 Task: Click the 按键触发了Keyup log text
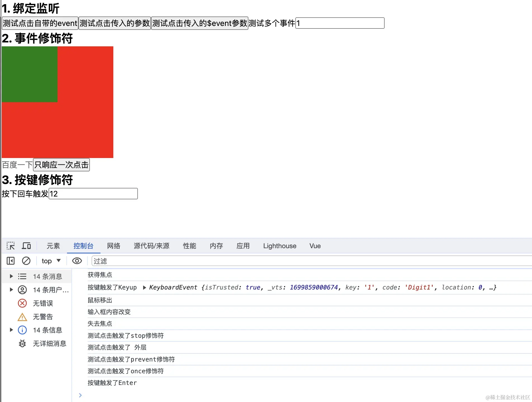pyautogui.click(x=112, y=288)
